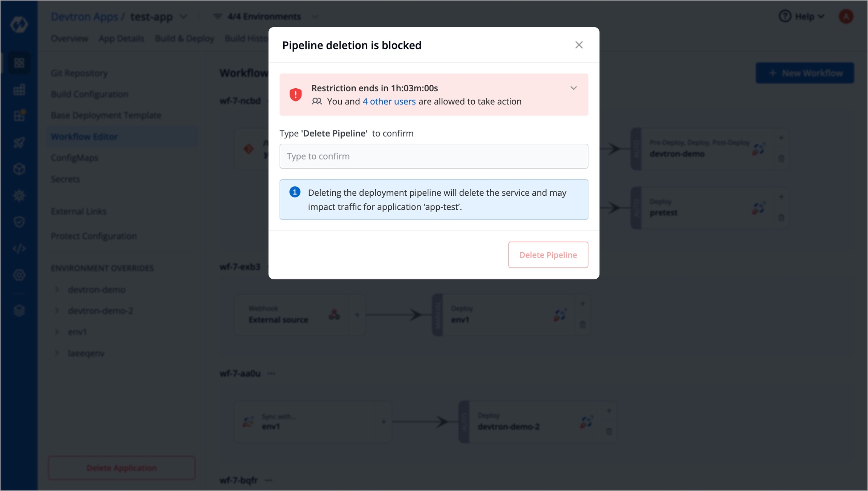Screen dimensions: 868x491
Task: Click trash icon on pretest pipeline
Action: coord(781,218)
